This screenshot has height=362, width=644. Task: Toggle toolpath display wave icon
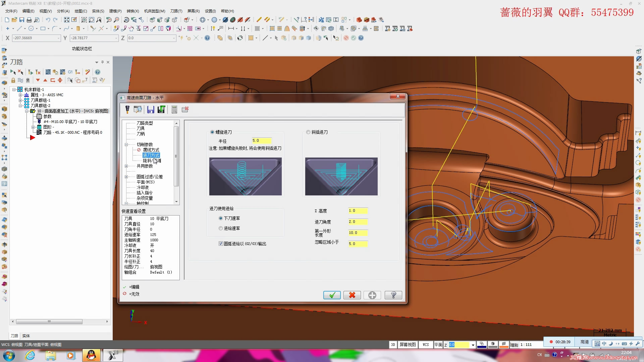pos(20,80)
